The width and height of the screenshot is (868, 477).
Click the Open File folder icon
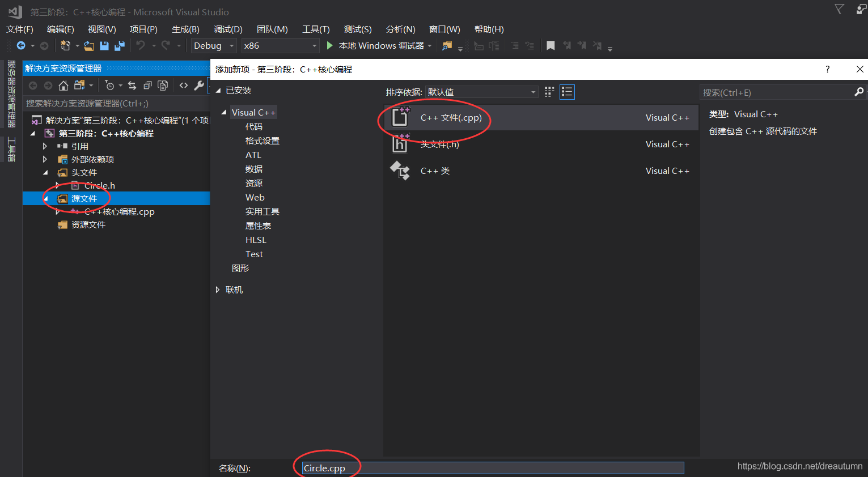pos(89,45)
